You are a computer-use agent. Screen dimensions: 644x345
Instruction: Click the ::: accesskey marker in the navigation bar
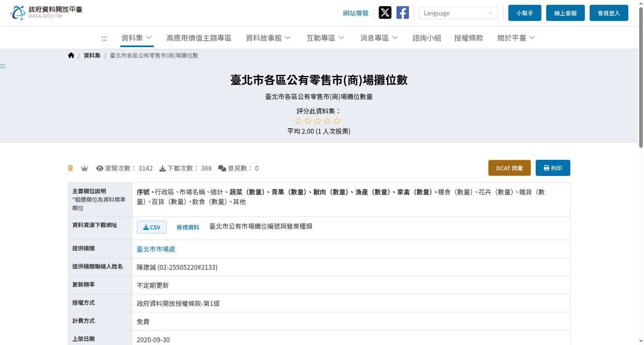coord(104,38)
